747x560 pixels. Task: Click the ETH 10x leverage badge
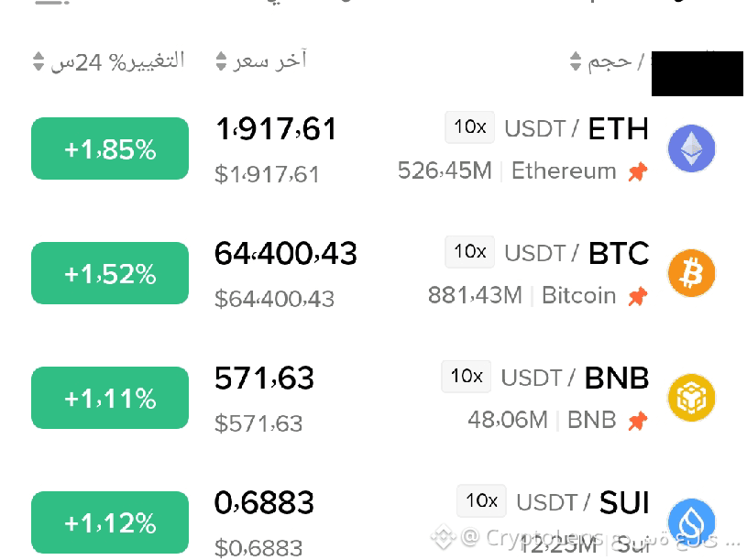(x=469, y=127)
